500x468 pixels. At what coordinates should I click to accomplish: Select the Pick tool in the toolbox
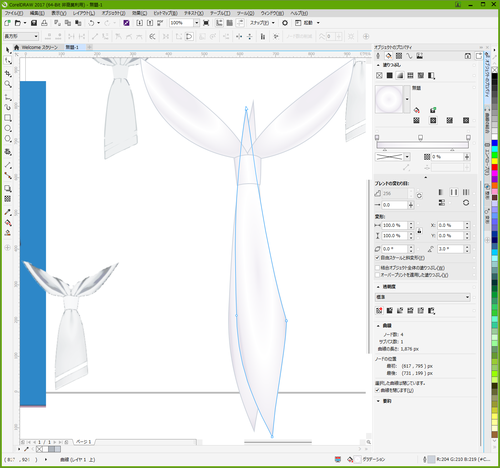click(8, 50)
